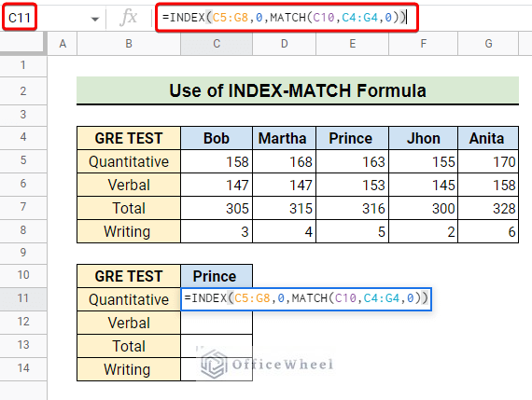This screenshot has width=532, height=400.
Task: Select row 7 header
Action: point(23,207)
